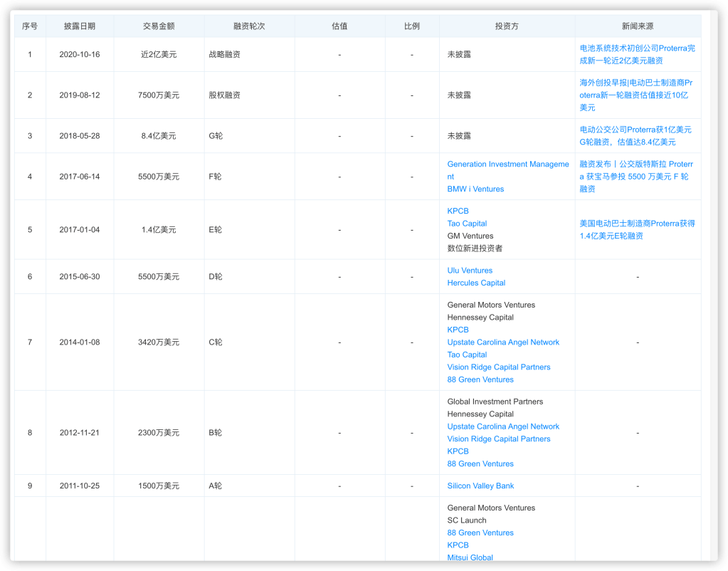The image size is (728, 571).
Task: Click KPCB in the E轮 row
Action: (x=458, y=211)
